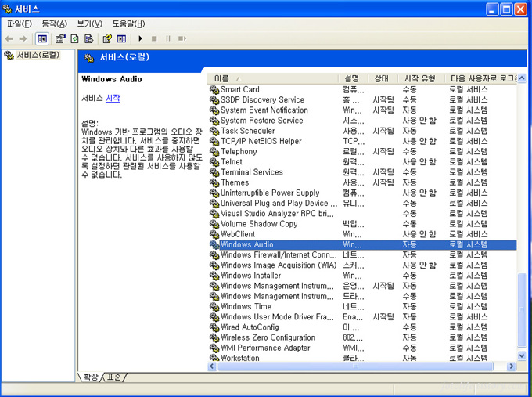532x397 pixels.
Task: Click the Export List toolbar icon
Action: [89, 38]
